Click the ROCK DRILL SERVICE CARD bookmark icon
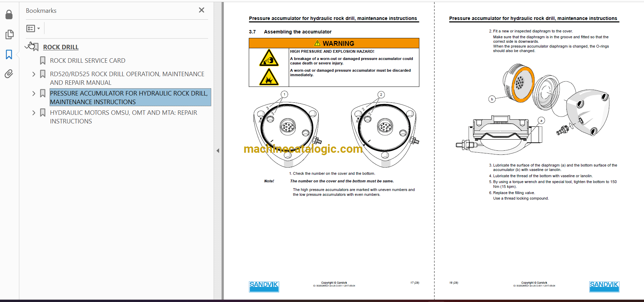The image size is (644, 302). click(43, 61)
